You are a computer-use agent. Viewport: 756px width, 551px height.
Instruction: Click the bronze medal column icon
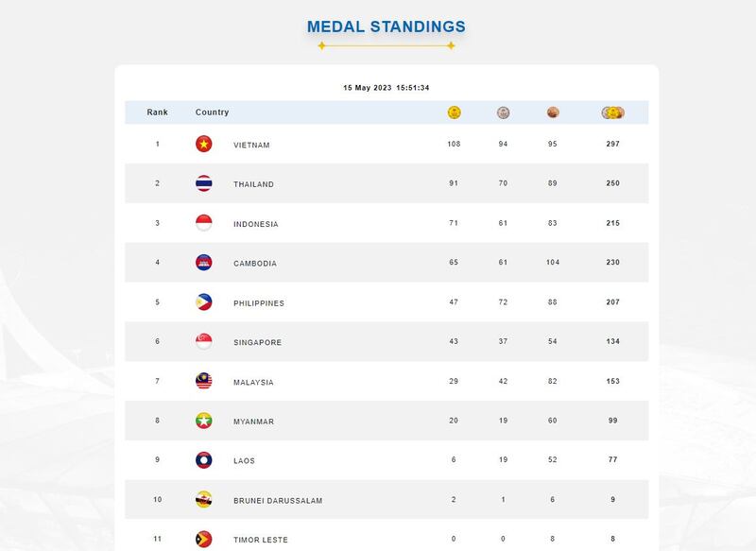click(553, 112)
